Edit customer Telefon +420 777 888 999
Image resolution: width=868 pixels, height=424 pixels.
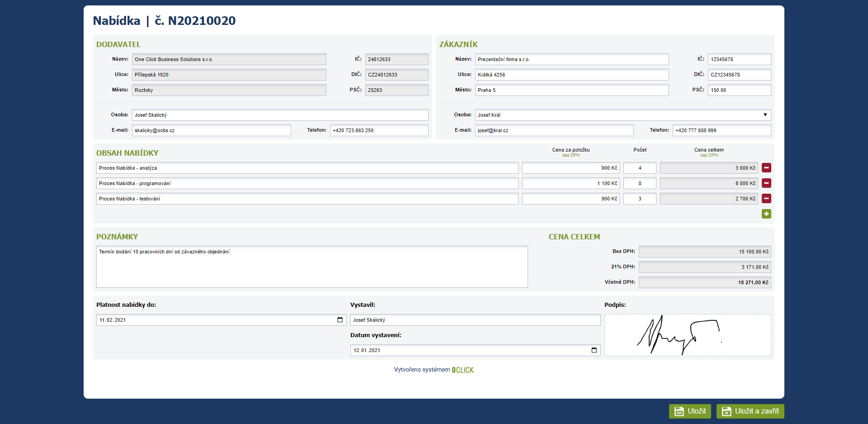(722, 130)
